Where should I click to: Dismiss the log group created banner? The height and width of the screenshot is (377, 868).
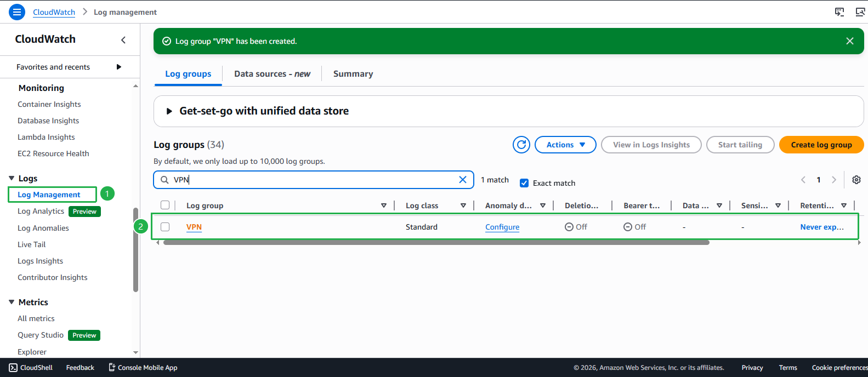(x=850, y=41)
